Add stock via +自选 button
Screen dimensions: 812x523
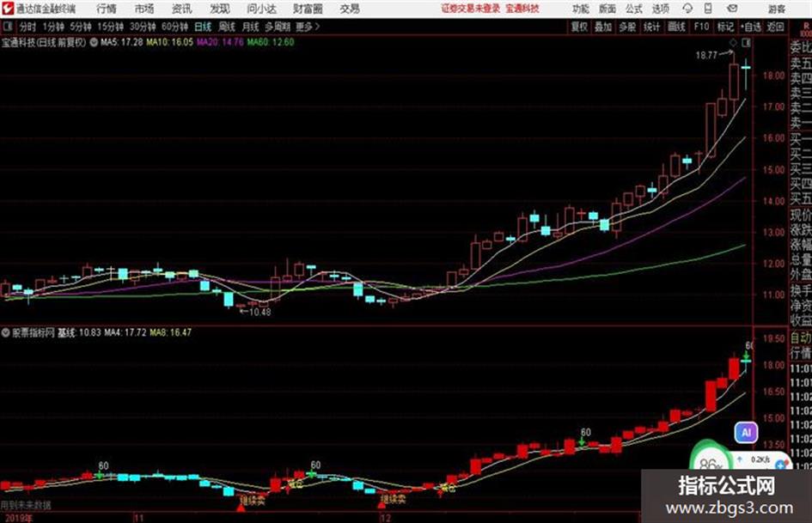pos(751,27)
